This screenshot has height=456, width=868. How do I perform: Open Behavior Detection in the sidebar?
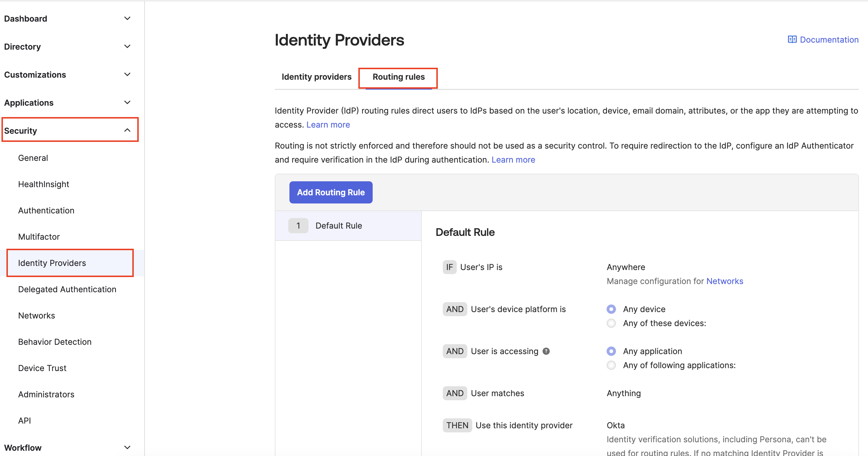pos(55,342)
